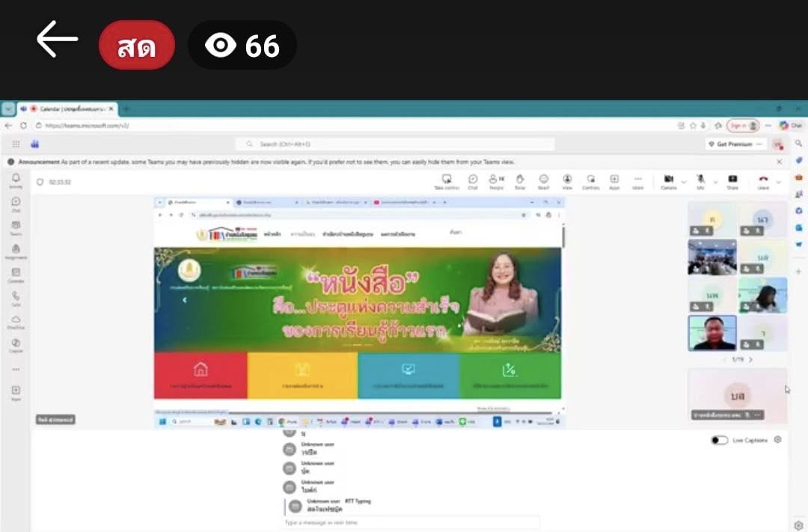Raise your hand in the meeting

[520, 181]
